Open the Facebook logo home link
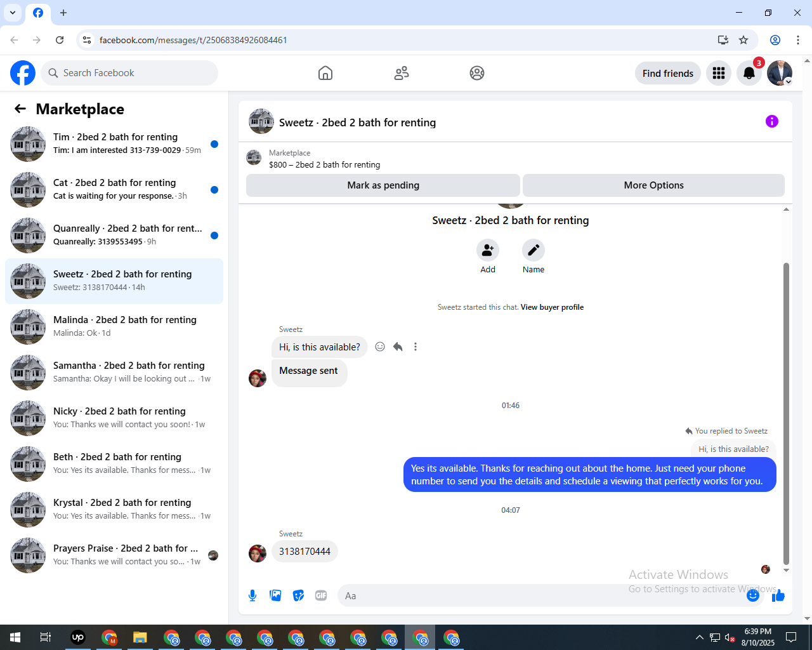812x650 pixels. pos(23,73)
